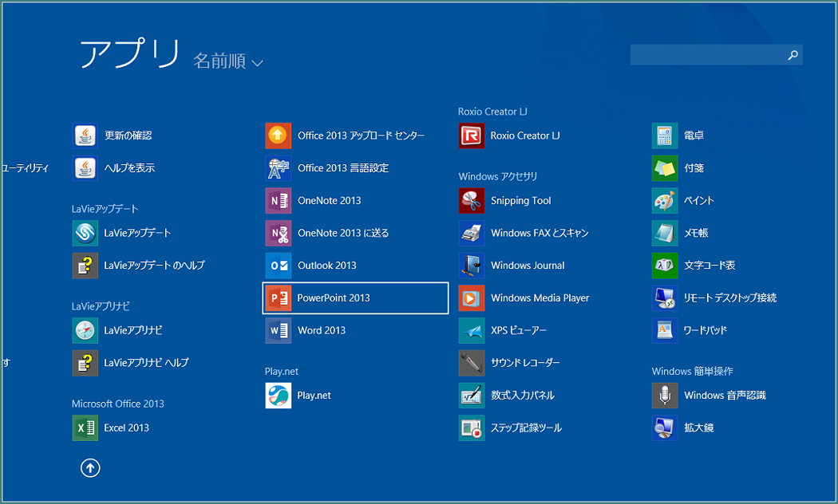
Task: Click the up arrow to return to Start
Action: click(90, 468)
